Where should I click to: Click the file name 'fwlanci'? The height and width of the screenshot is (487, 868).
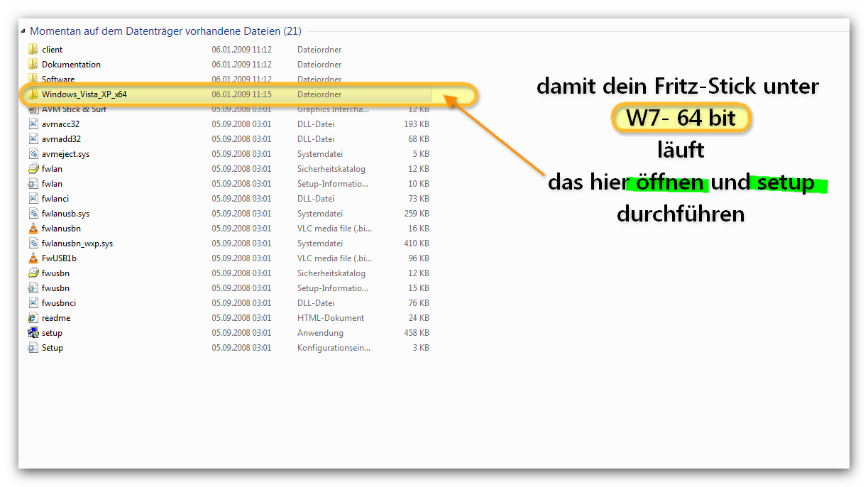[x=55, y=199]
